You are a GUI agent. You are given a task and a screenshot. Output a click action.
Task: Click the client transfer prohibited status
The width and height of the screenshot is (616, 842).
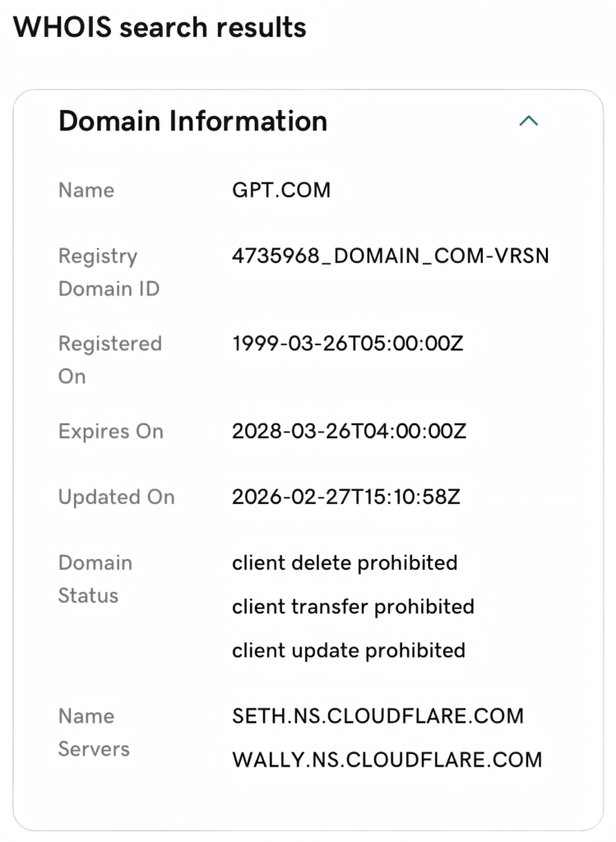[353, 606]
